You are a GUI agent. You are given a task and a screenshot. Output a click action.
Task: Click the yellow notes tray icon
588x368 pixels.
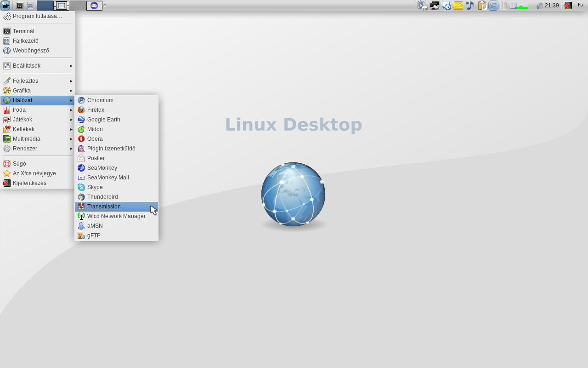point(458,6)
